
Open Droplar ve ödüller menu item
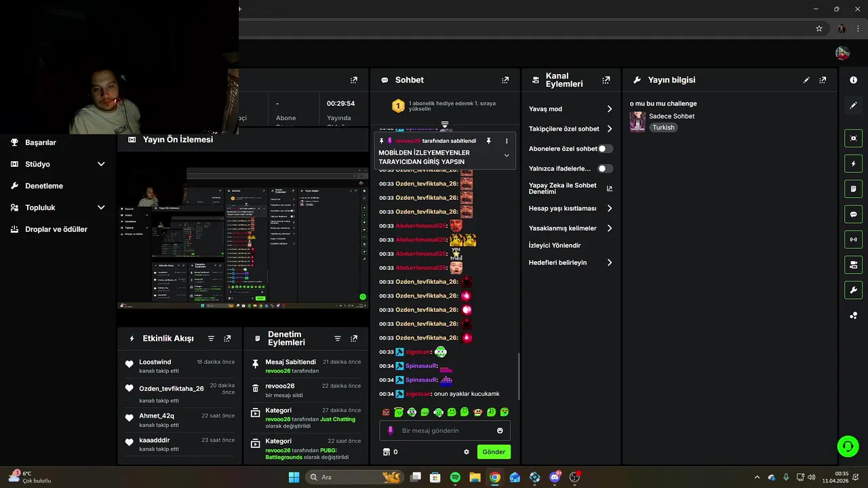coord(56,229)
